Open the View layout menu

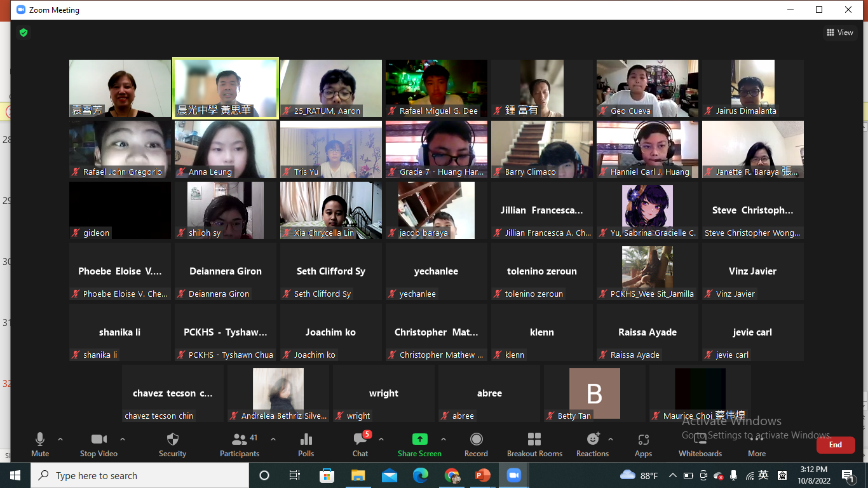tap(839, 32)
